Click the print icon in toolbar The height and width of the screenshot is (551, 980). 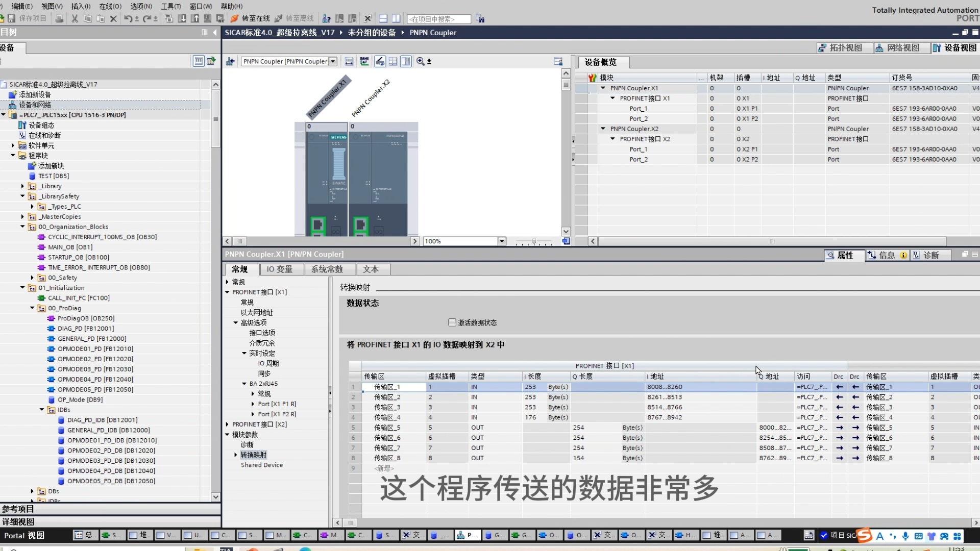(x=60, y=19)
